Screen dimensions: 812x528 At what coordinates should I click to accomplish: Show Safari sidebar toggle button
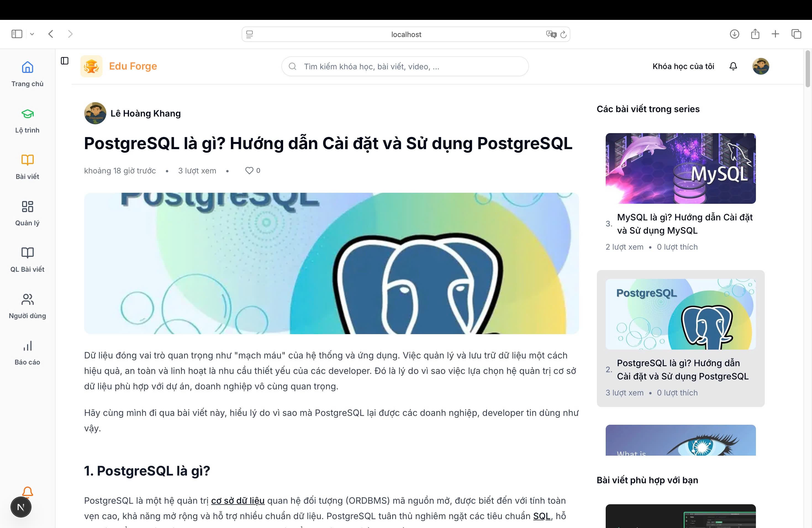click(x=17, y=34)
